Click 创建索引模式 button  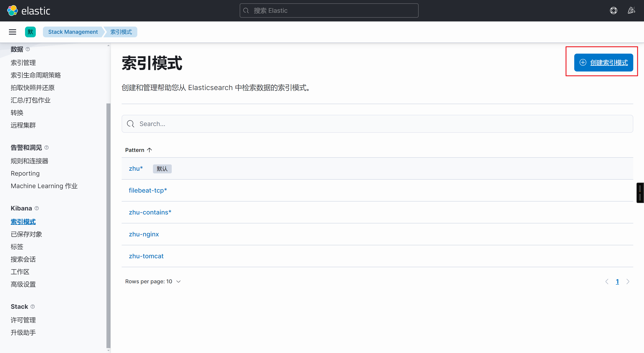604,63
